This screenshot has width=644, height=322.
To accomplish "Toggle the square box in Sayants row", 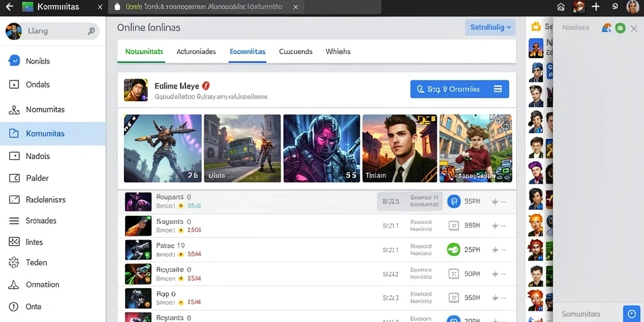I will [453, 225].
